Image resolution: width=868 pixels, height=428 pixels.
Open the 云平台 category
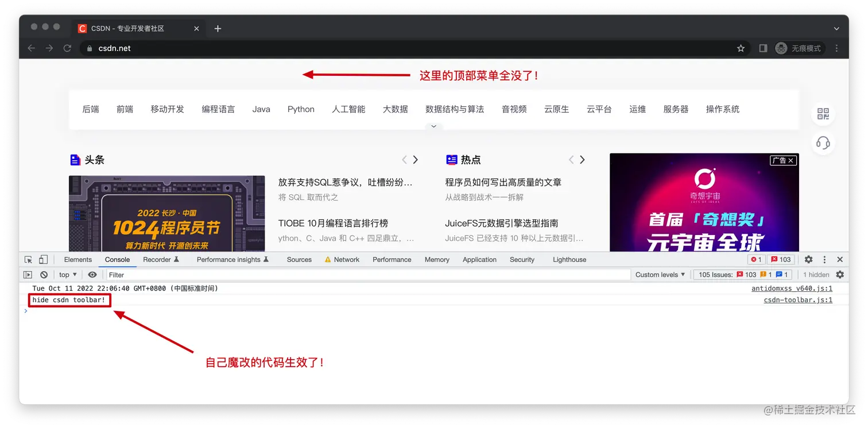point(599,109)
